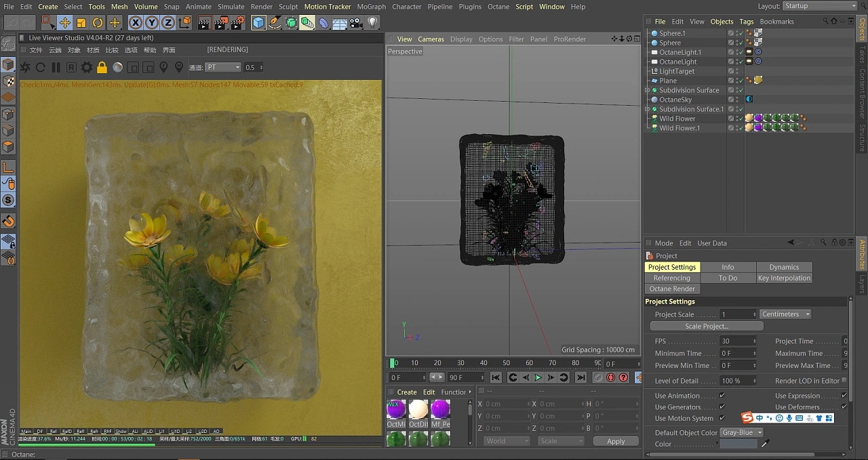
Task: Expand the Subdivision Surface object
Action: 648,90
